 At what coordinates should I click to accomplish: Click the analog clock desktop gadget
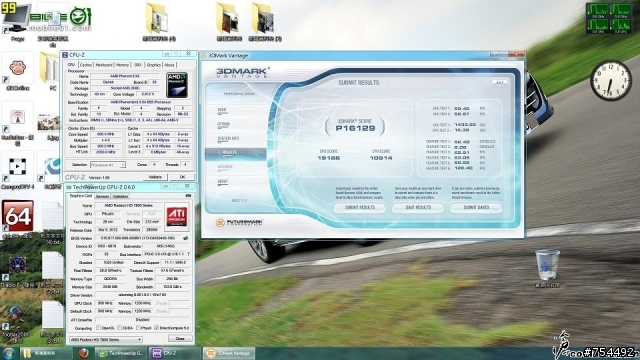coord(611,81)
